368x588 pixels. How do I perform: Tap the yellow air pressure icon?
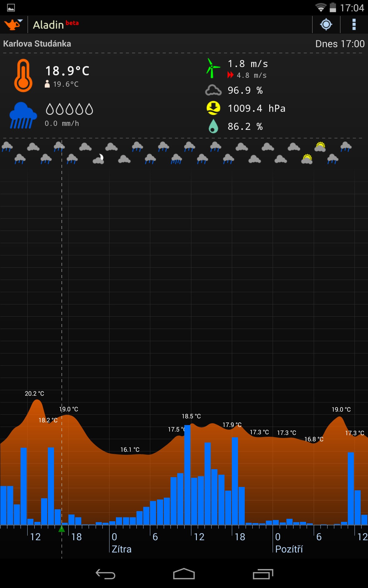[213, 108]
